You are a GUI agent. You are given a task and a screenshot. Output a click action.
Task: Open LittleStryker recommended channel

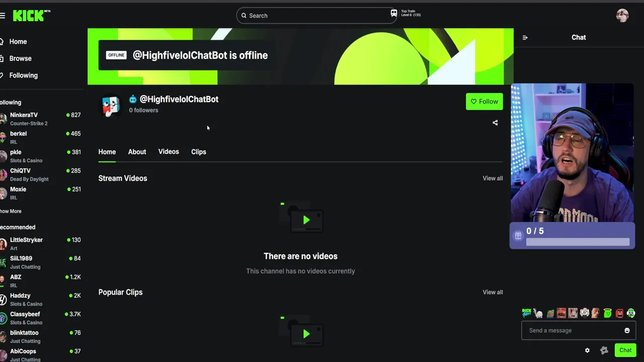coord(40,244)
